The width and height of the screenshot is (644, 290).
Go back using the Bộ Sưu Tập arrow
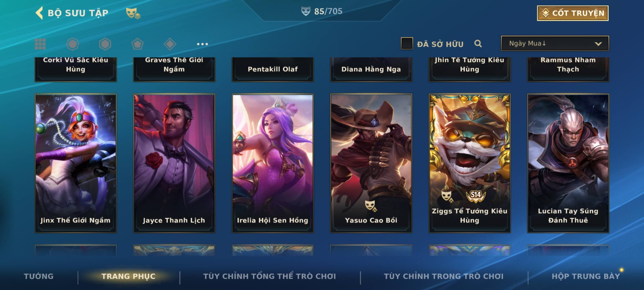pos(39,13)
